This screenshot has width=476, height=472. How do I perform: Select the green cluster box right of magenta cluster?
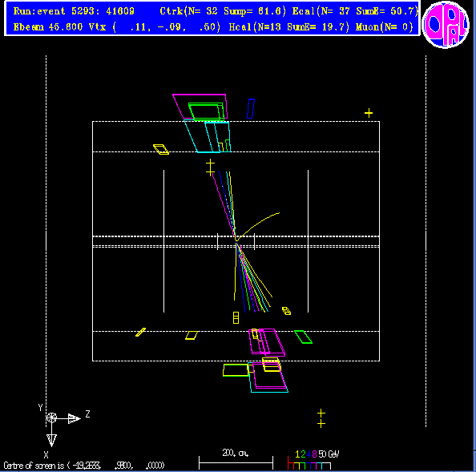tap(303, 337)
